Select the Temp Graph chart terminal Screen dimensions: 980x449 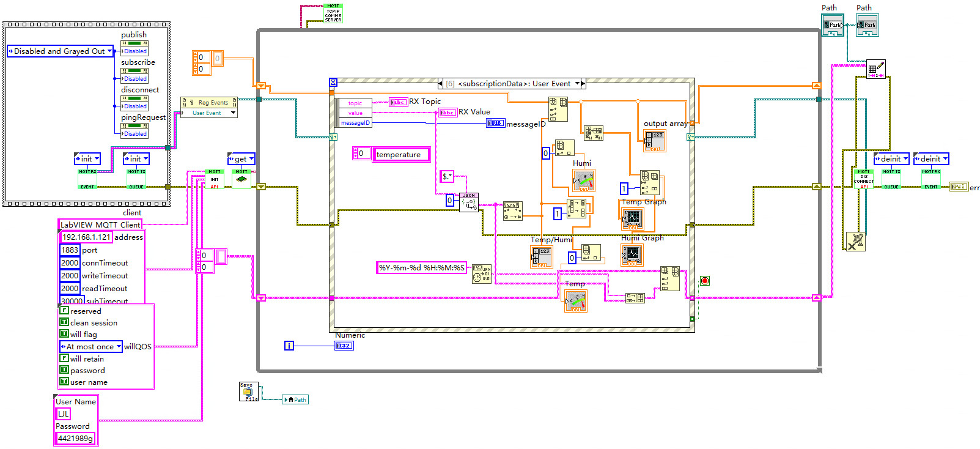click(632, 219)
